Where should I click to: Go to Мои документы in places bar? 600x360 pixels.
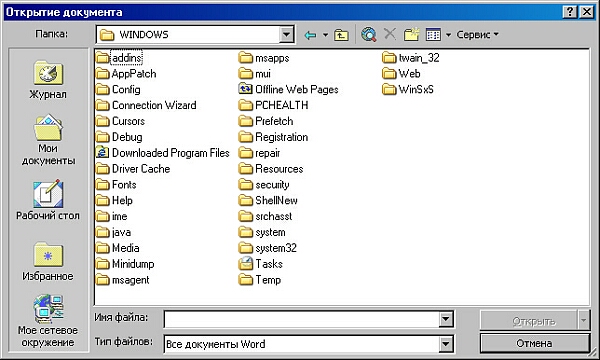(48, 140)
